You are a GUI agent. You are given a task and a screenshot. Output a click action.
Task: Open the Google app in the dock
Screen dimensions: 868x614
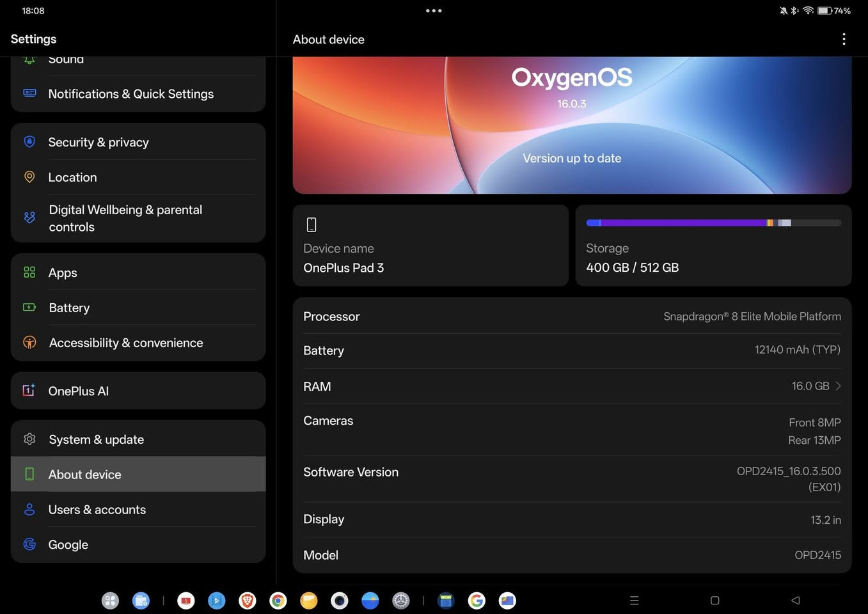click(477, 601)
